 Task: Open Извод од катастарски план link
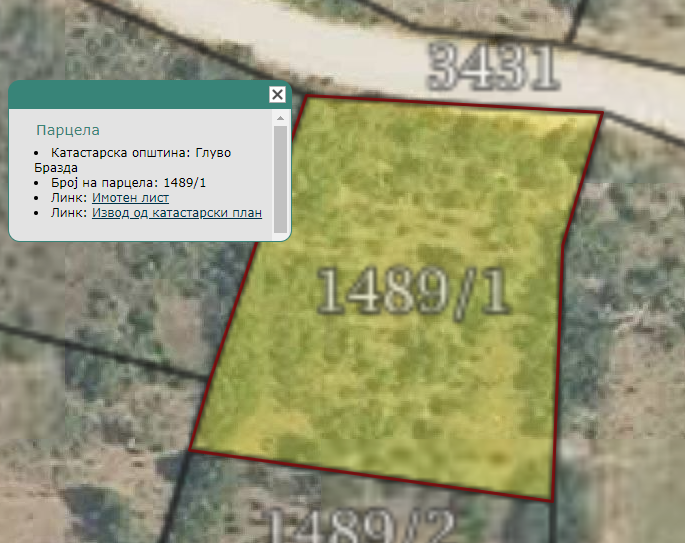[x=177, y=213]
